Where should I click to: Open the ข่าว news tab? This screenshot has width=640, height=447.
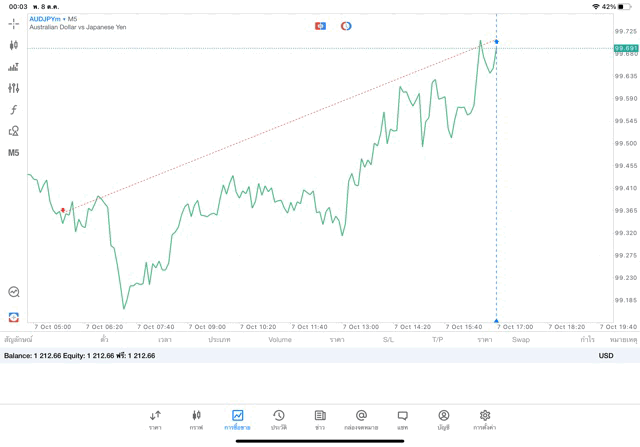point(320,419)
